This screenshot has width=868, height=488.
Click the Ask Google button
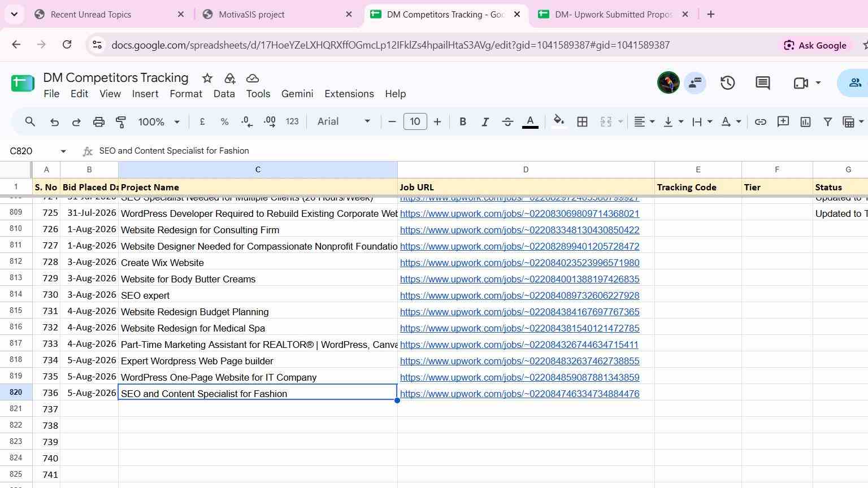click(815, 45)
